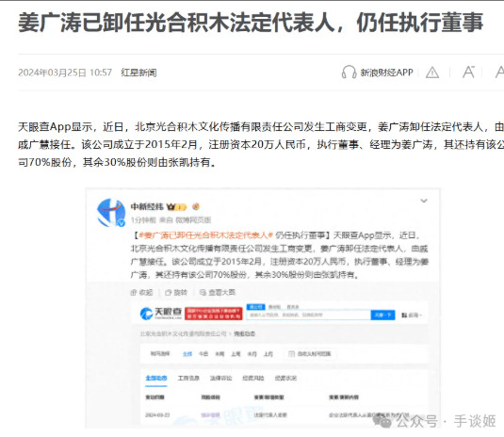
Task: Switch to the 工商信息 tab
Action: pyautogui.click(x=188, y=379)
